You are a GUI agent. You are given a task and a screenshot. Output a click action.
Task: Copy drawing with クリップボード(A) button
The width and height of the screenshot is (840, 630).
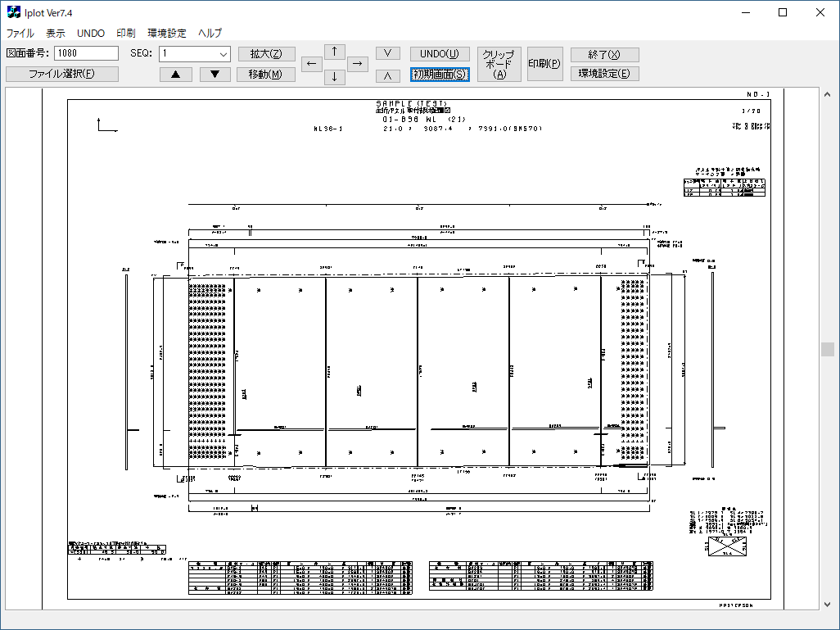click(x=499, y=64)
